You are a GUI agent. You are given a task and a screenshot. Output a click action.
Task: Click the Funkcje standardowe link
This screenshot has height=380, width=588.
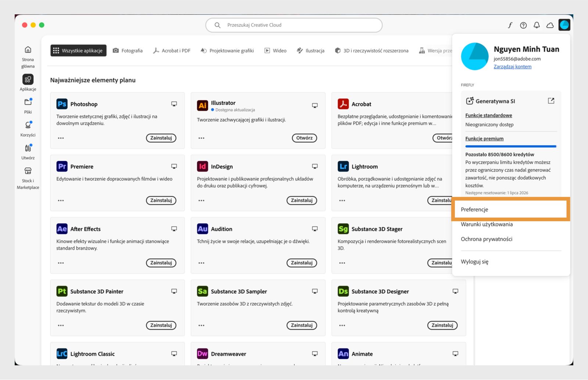coord(488,115)
